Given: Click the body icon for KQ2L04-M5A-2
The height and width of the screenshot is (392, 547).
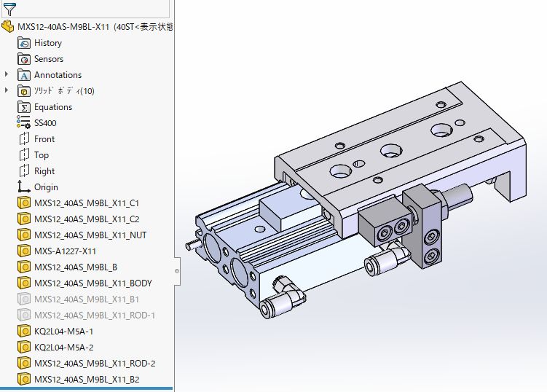Looking at the screenshot, I should (x=24, y=348).
